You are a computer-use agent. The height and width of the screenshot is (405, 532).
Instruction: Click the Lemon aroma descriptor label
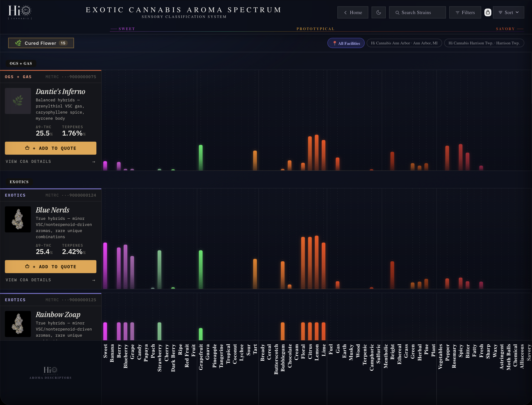pos(317,352)
